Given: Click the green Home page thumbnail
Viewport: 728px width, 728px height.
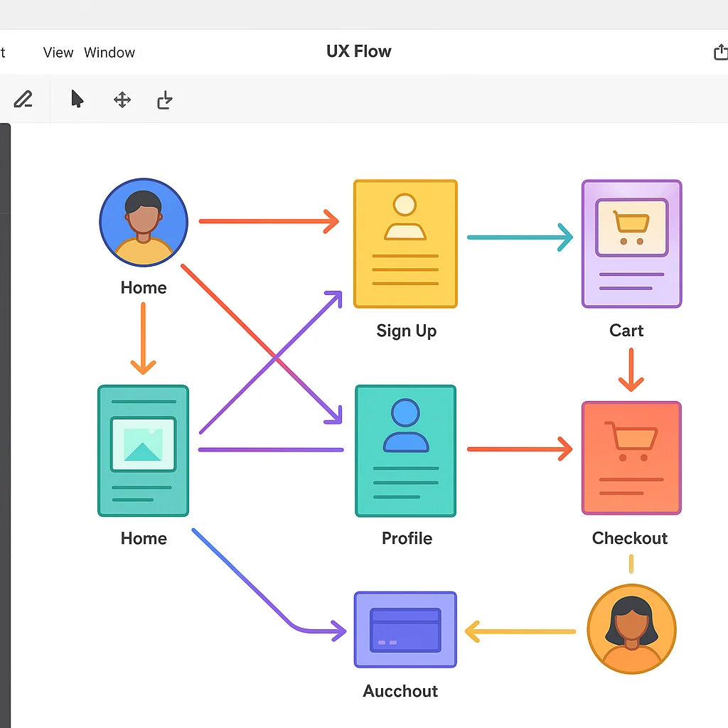Looking at the screenshot, I should tap(144, 449).
